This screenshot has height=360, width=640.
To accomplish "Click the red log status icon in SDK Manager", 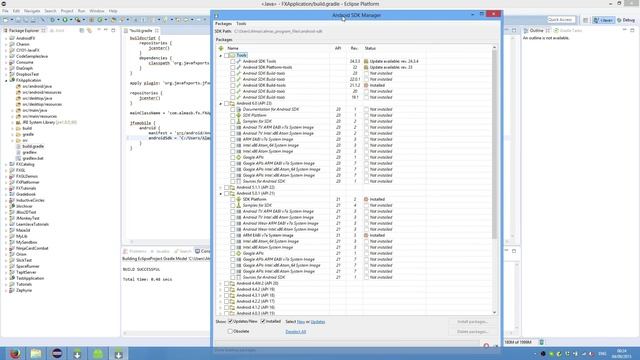I will (x=486, y=346).
